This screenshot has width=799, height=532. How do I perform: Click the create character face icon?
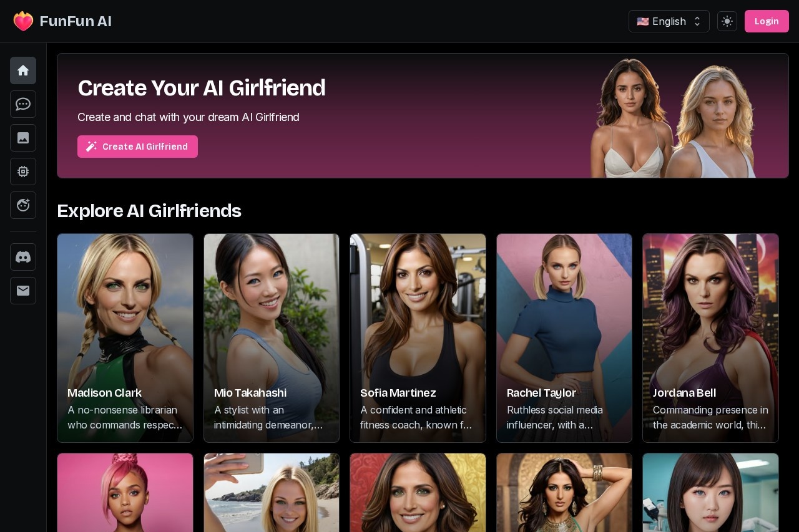[x=23, y=205]
